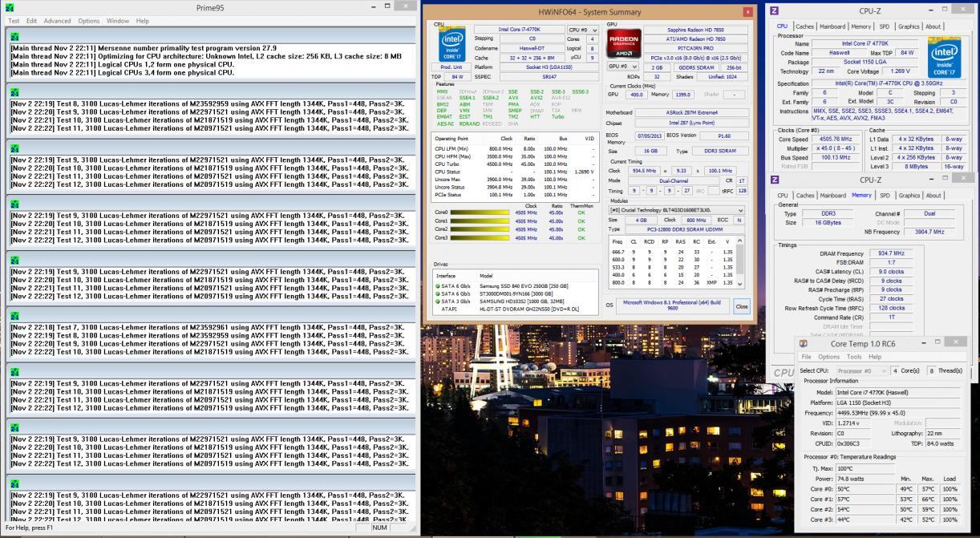Click the Close button in HWiNFO64 summary
Screen dimensions: 980x538
[741, 306]
